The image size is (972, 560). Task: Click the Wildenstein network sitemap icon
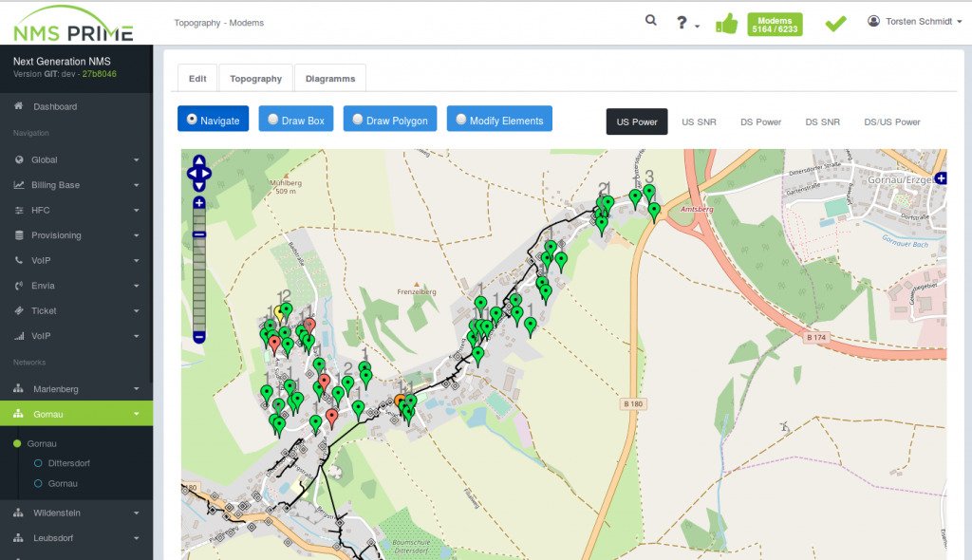coord(19,513)
